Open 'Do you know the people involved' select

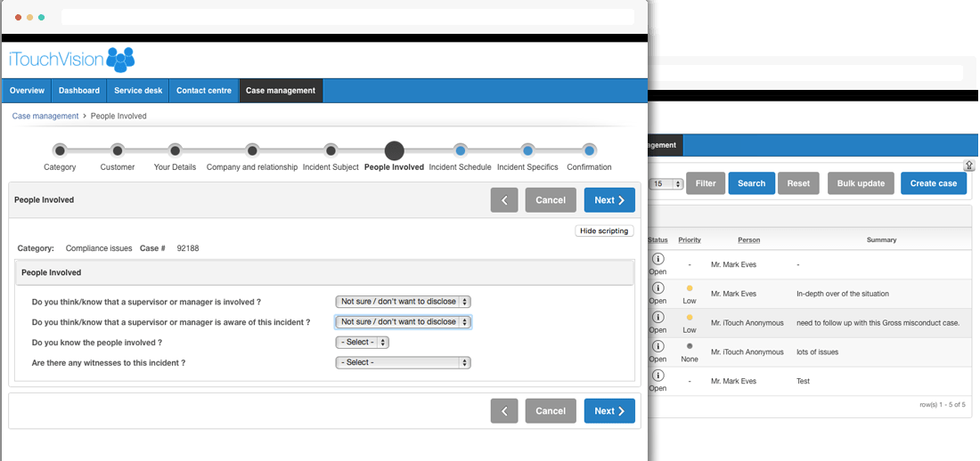tap(363, 343)
